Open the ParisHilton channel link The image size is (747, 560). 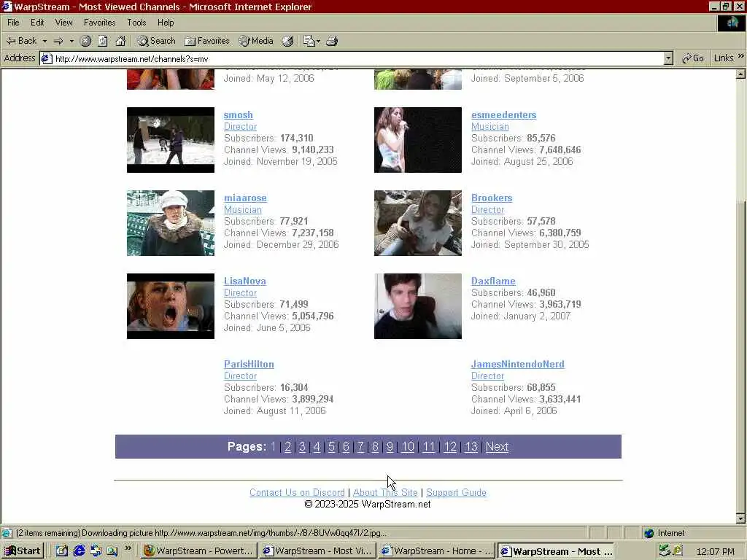[249, 365]
